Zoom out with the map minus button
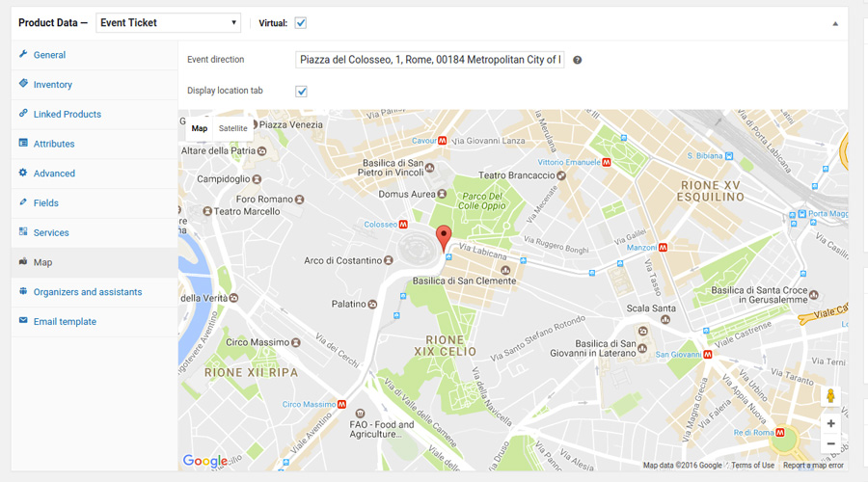Image resolution: width=868 pixels, height=482 pixels. pos(830,444)
